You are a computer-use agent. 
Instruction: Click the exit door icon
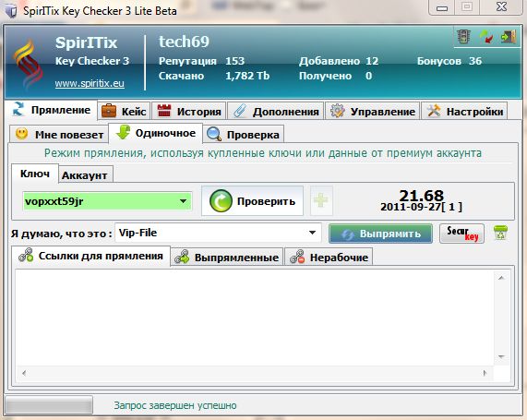pos(508,36)
